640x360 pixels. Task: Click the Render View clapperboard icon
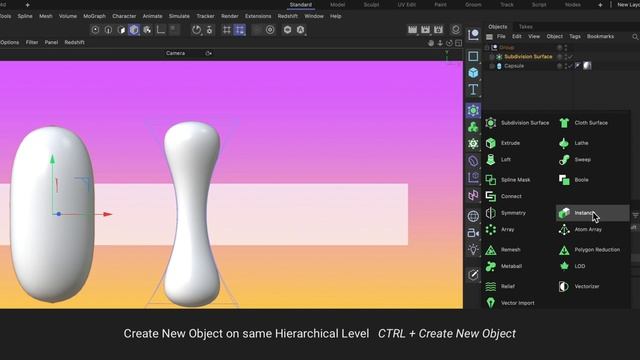(x=412, y=29)
